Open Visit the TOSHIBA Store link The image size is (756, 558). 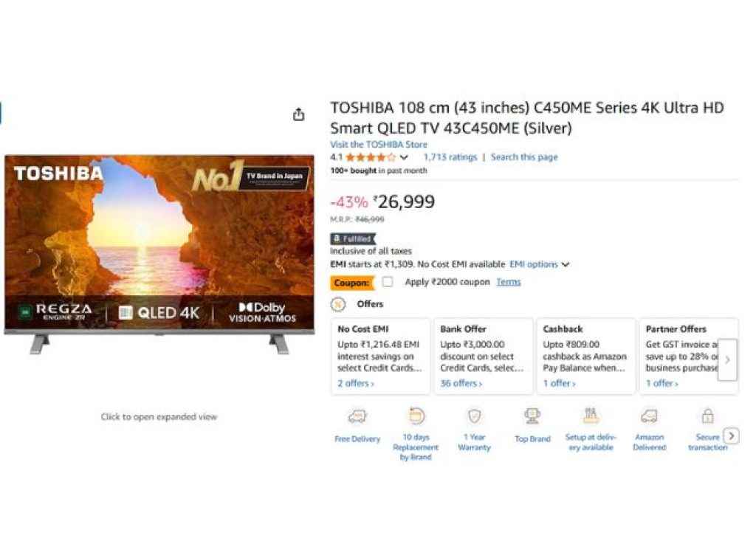point(378,145)
